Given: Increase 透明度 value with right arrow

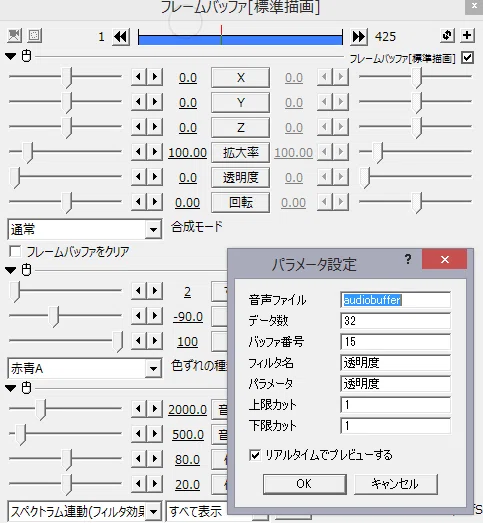Looking at the screenshot, I should [155, 177].
